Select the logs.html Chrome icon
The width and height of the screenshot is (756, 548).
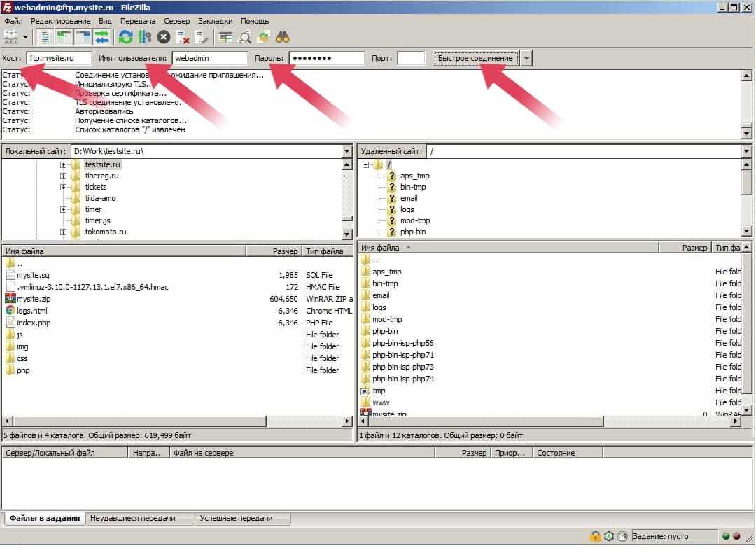coord(10,310)
